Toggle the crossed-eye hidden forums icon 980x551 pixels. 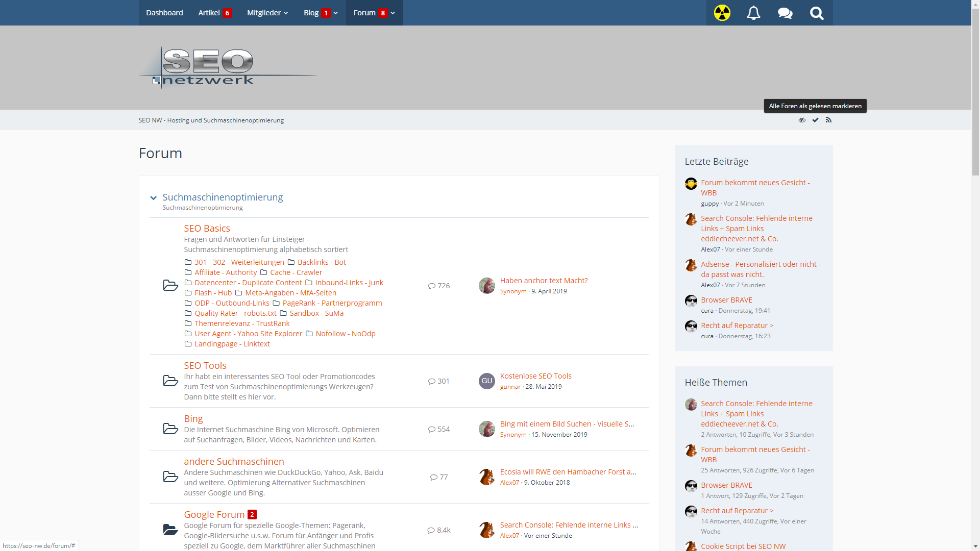802,120
